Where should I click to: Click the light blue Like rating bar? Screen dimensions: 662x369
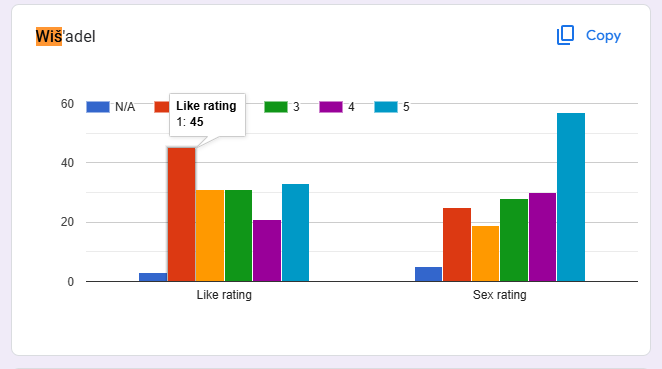296,233
